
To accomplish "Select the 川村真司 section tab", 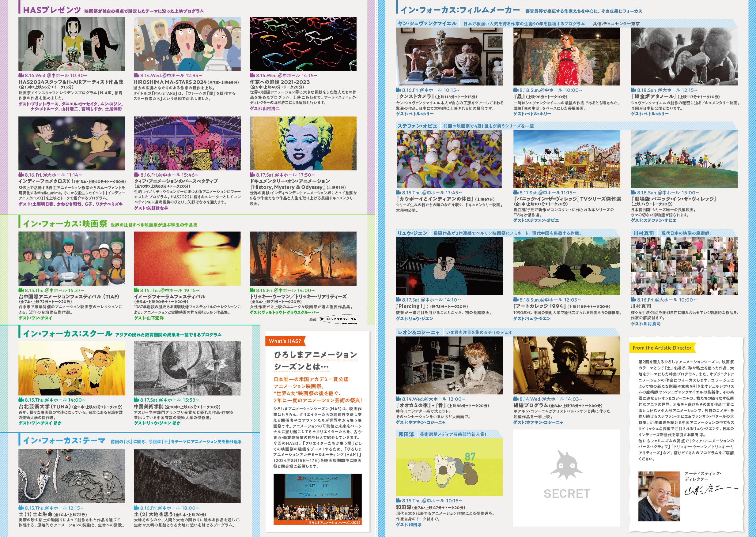I will [x=644, y=233].
